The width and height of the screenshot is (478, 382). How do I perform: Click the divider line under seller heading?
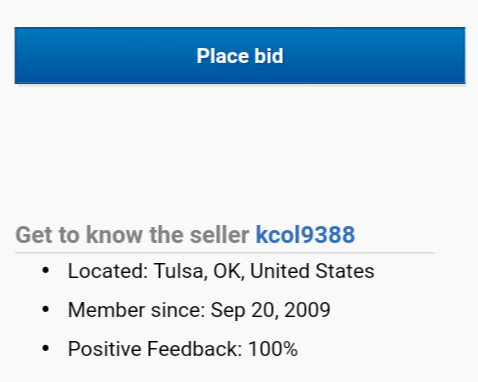[x=225, y=253]
